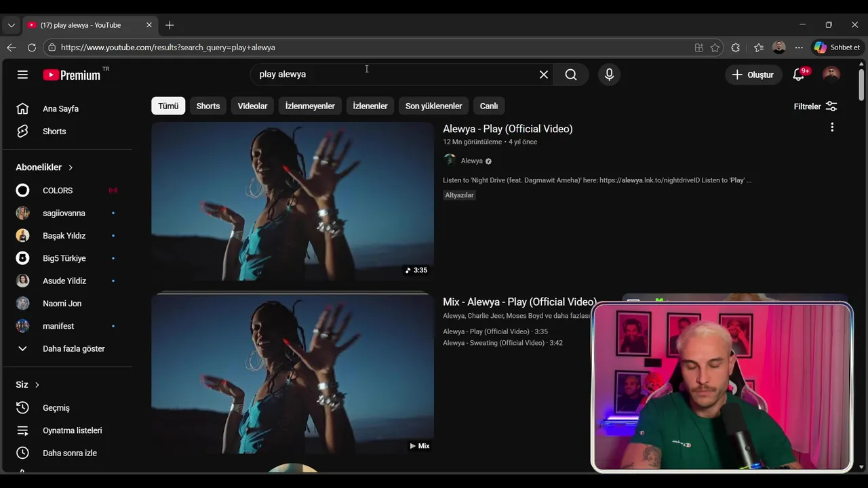Viewport: 868px width, 488px height.
Task: Open manifest channel subscription
Action: pyautogui.click(x=66, y=326)
